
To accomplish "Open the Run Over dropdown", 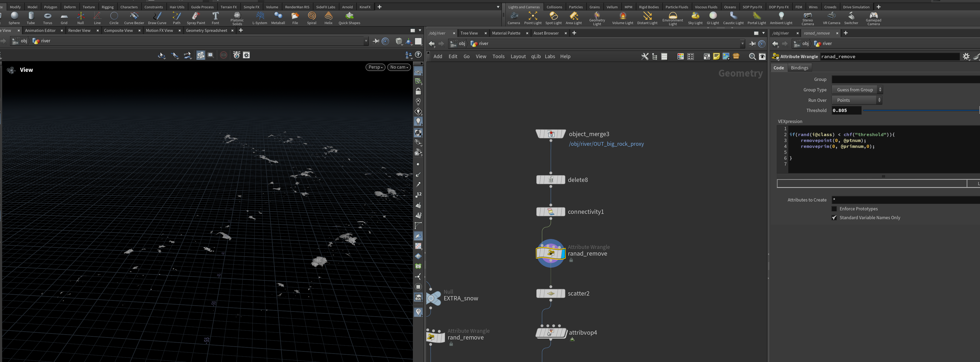I will pyautogui.click(x=857, y=100).
